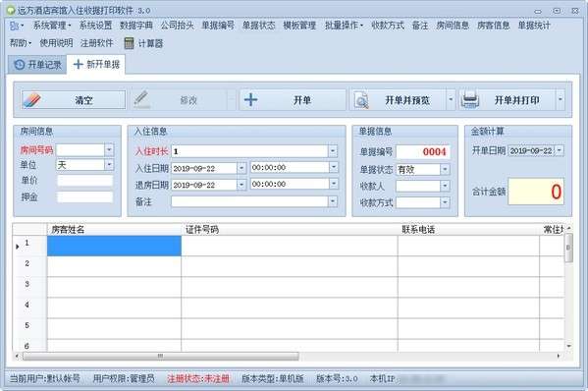Switch to the 新开单据 tab
Viewport: 588px width, 391px height.
(x=96, y=64)
